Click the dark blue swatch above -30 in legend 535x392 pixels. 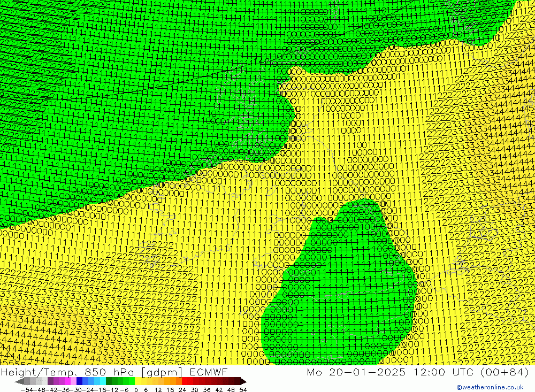(x=80, y=381)
